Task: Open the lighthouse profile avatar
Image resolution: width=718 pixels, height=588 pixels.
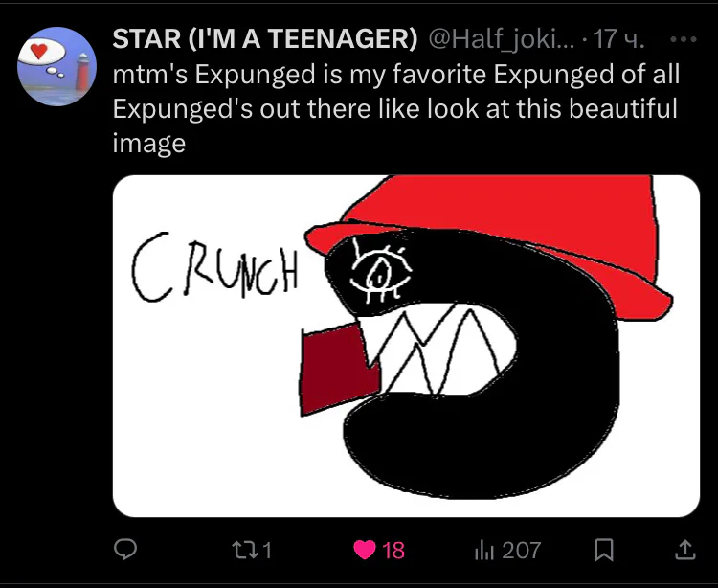Action: pyautogui.click(x=56, y=66)
